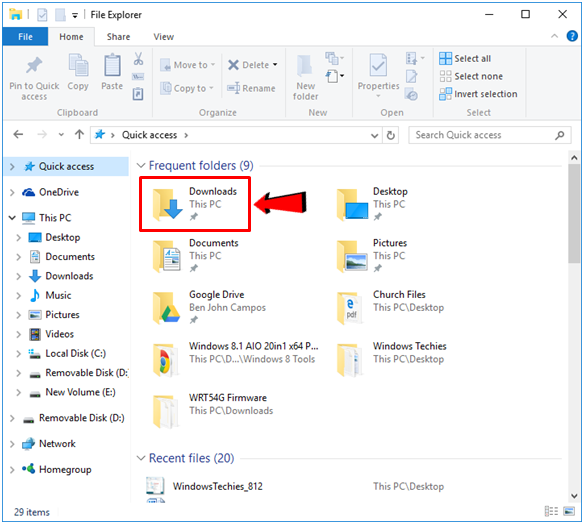Open recent locations dropdown arrow
This screenshot has width=583, height=523.
click(x=61, y=135)
